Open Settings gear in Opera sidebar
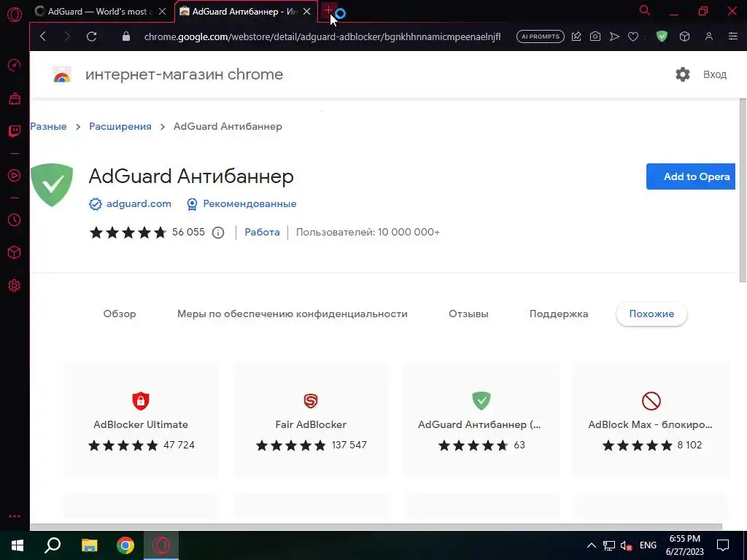The width and height of the screenshot is (747, 560). click(x=15, y=286)
